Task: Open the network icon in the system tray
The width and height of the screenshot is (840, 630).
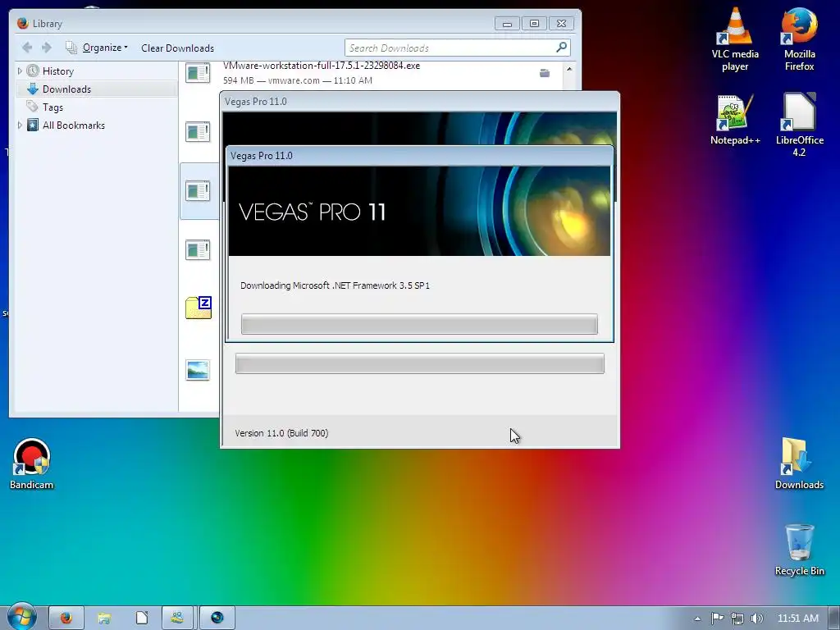Action: click(x=737, y=619)
